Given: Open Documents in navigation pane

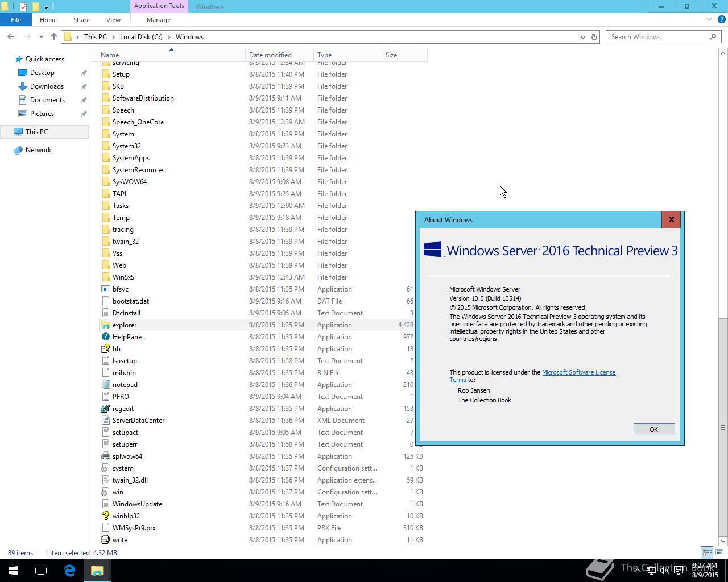Looking at the screenshot, I should [x=47, y=100].
